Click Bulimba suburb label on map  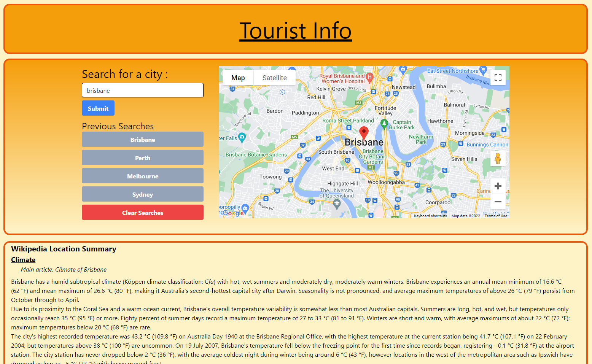pyautogui.click(x=436, y=86)
